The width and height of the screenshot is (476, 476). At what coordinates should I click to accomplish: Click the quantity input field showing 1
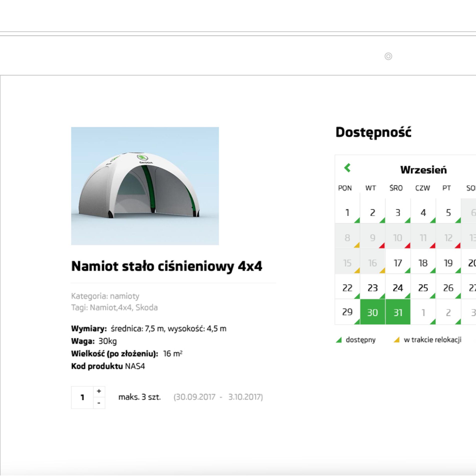point(82,397)
